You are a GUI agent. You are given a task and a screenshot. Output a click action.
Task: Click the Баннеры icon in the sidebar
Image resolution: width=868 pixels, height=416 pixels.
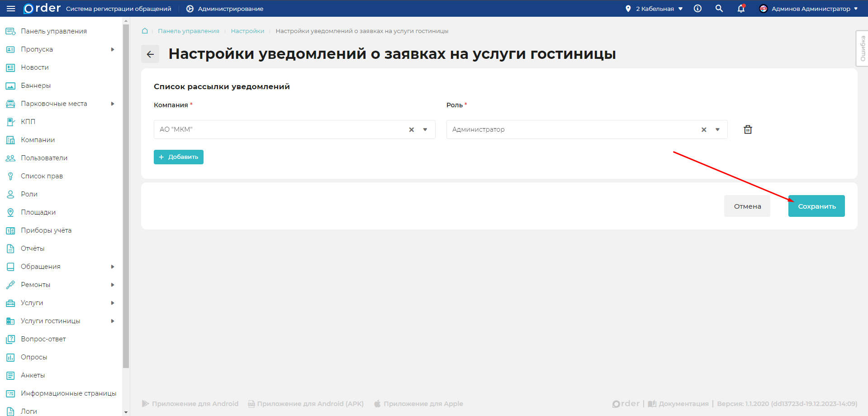[x=10, y=85]
